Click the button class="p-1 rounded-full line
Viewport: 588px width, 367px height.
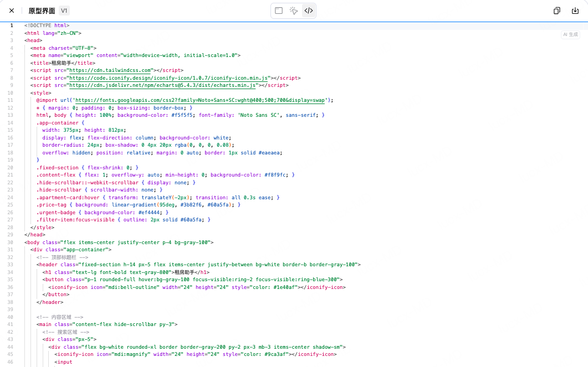[x=192, y=280]
